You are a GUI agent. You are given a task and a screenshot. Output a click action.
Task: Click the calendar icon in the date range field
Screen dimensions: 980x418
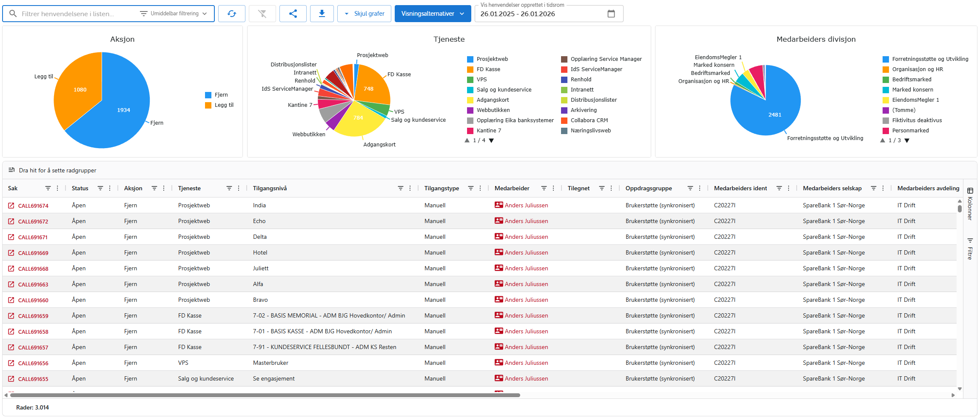pos(611,13)
